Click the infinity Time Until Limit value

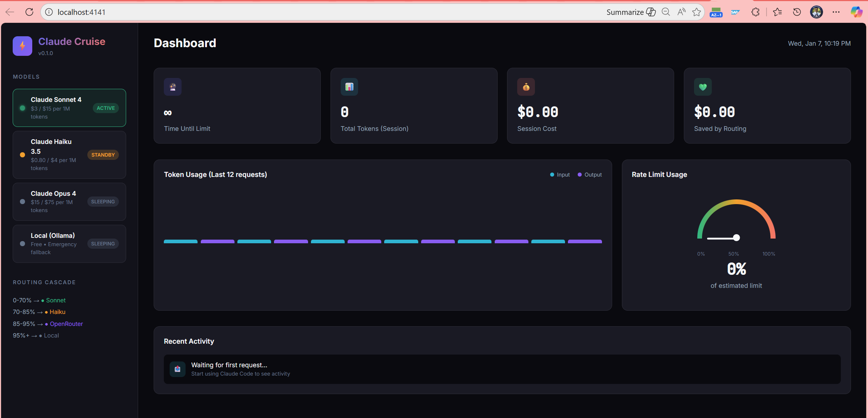point(168,113)
